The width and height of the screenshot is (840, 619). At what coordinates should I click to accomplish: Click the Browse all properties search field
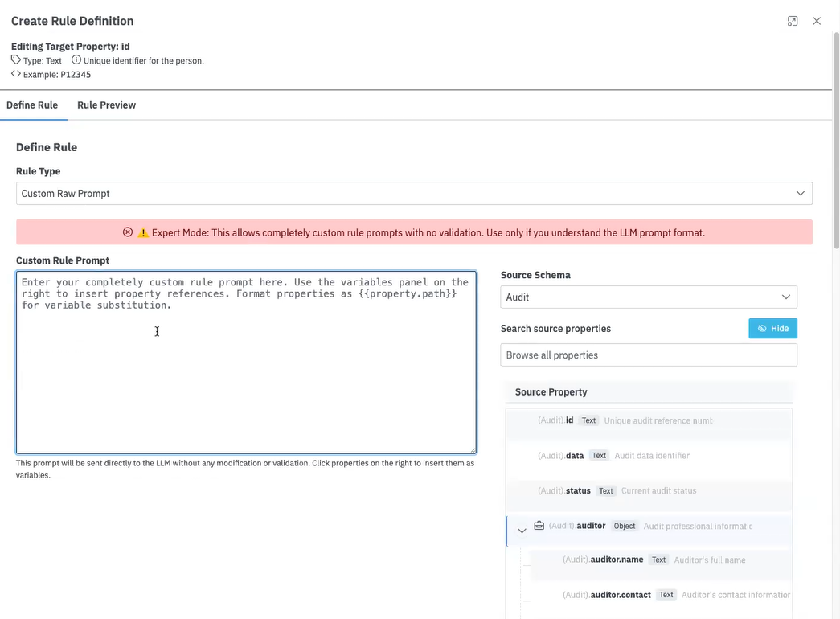[x=649, y=355]
